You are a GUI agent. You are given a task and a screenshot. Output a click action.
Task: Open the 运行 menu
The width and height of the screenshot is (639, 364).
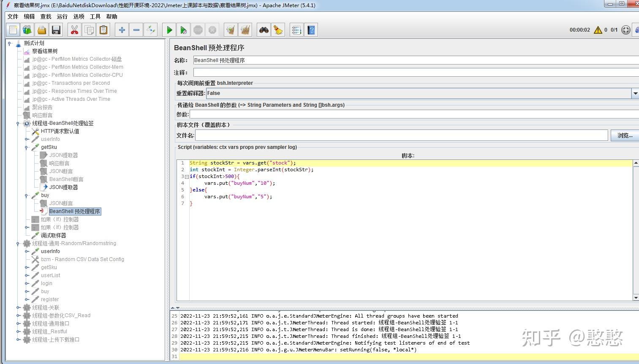62,16
